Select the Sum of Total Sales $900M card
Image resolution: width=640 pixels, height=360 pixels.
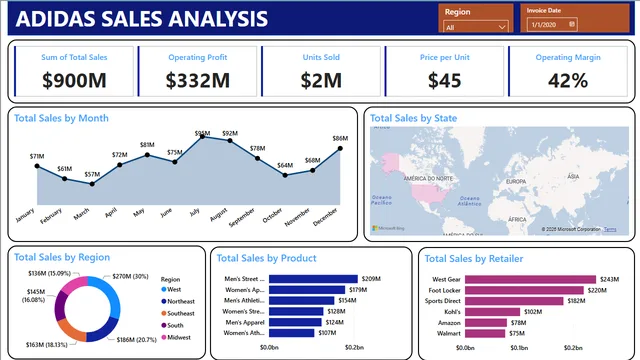point(74,71)
